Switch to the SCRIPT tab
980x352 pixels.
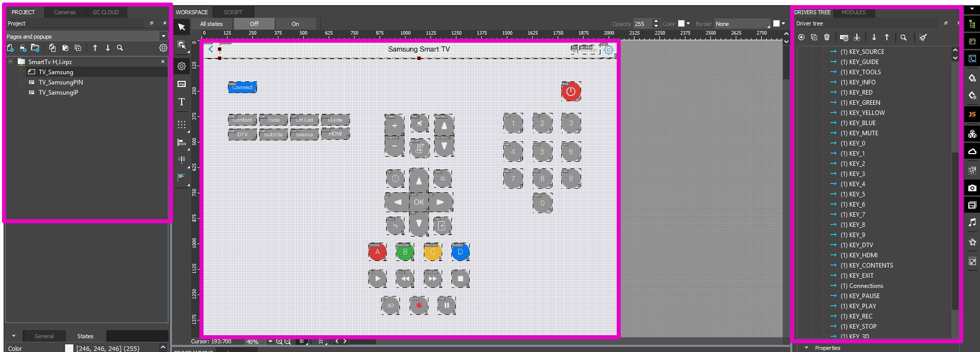[233, 12]
